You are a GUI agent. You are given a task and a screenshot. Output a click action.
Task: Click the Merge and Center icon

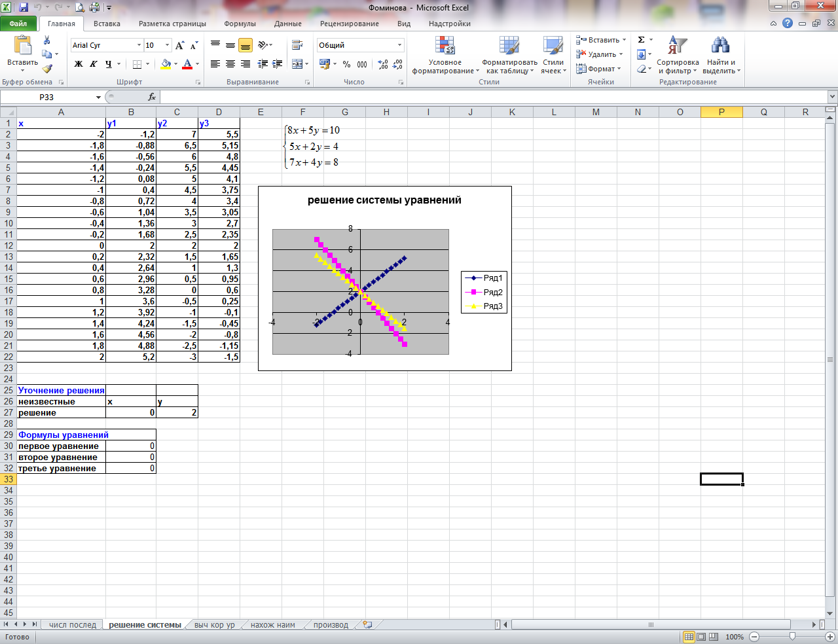pos(298,64)
